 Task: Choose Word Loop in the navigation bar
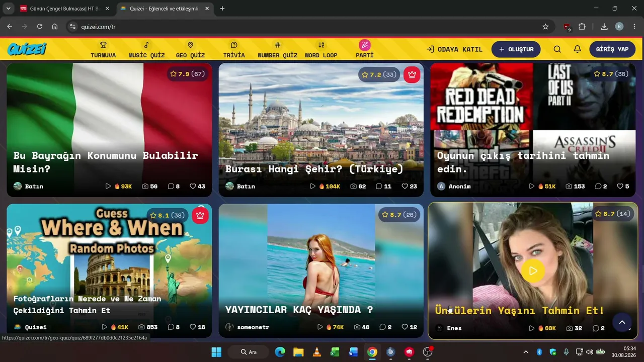(x=321, y=50)
